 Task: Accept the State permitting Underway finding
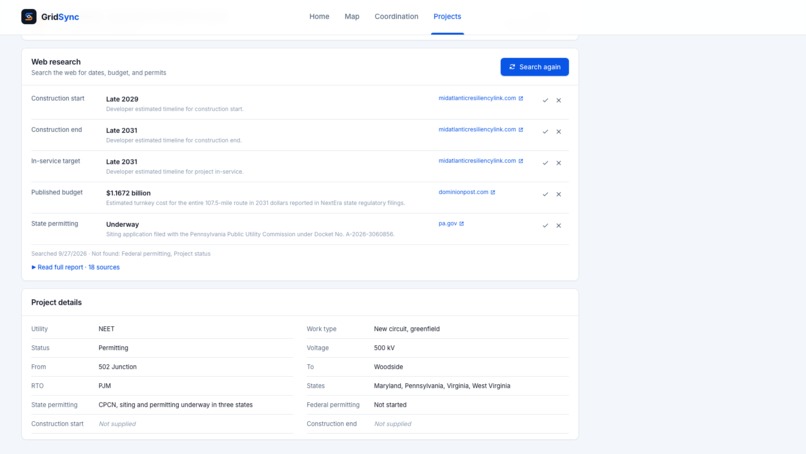[545, 226]
